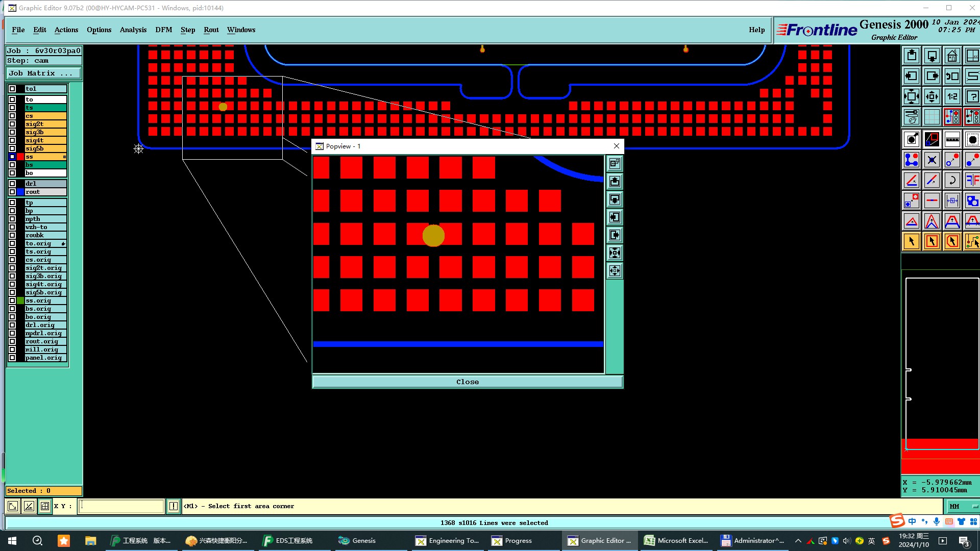This screenshot has width=980, height=551.
Task: Open the Analysis menu
Action: pyautogui.click(x=133, y=30)
